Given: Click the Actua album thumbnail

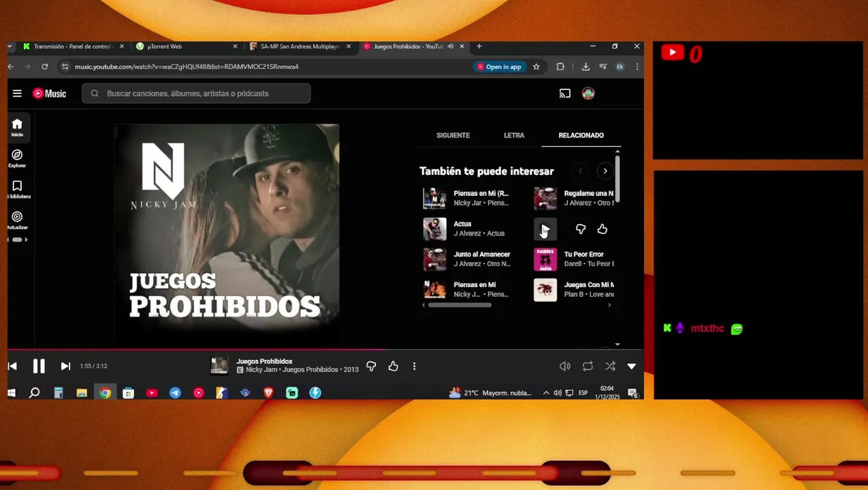Looking at the screenshot, I should click(434, 229).
